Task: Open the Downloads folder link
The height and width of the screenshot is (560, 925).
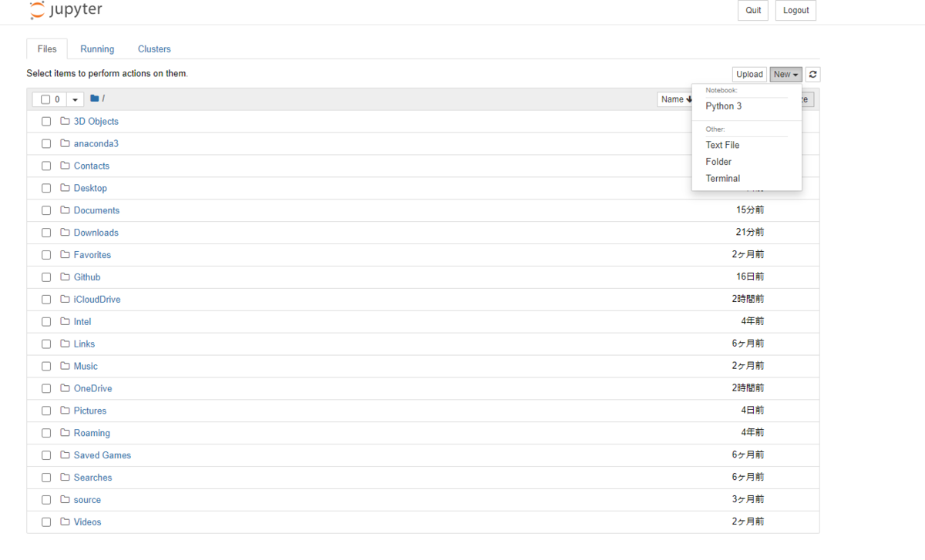Action: 96,233
